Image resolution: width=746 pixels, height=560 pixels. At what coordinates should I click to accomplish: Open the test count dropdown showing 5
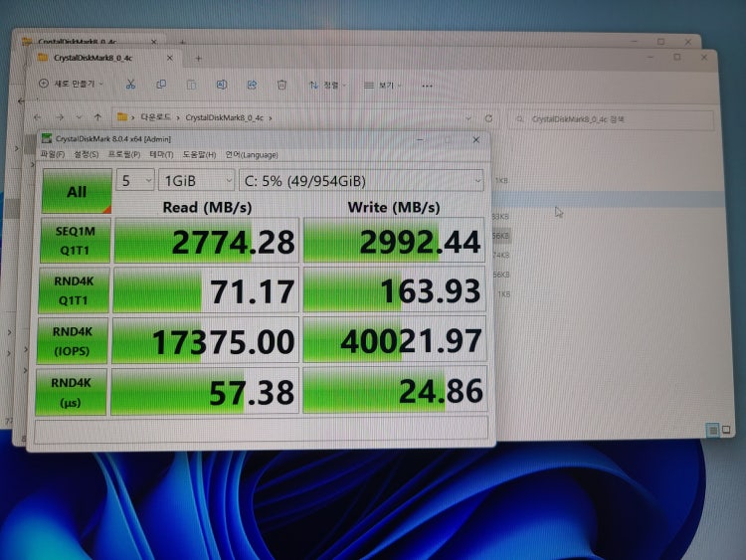[x=135, y=180]
